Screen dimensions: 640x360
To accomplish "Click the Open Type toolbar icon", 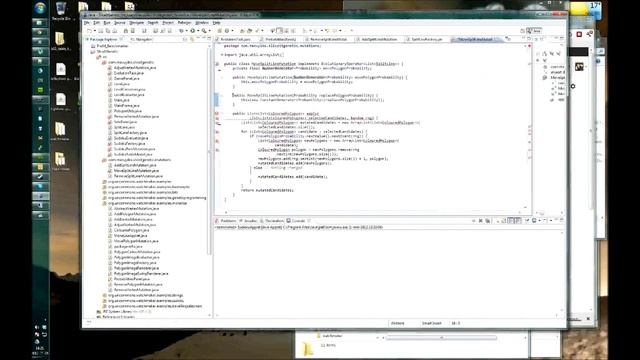I will click(x=242, y=31).
